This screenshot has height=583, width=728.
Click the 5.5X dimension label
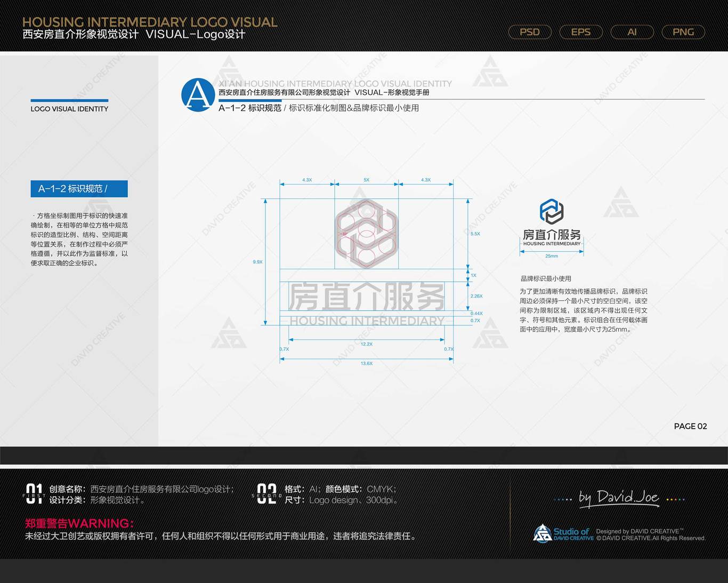coord(475,234)
